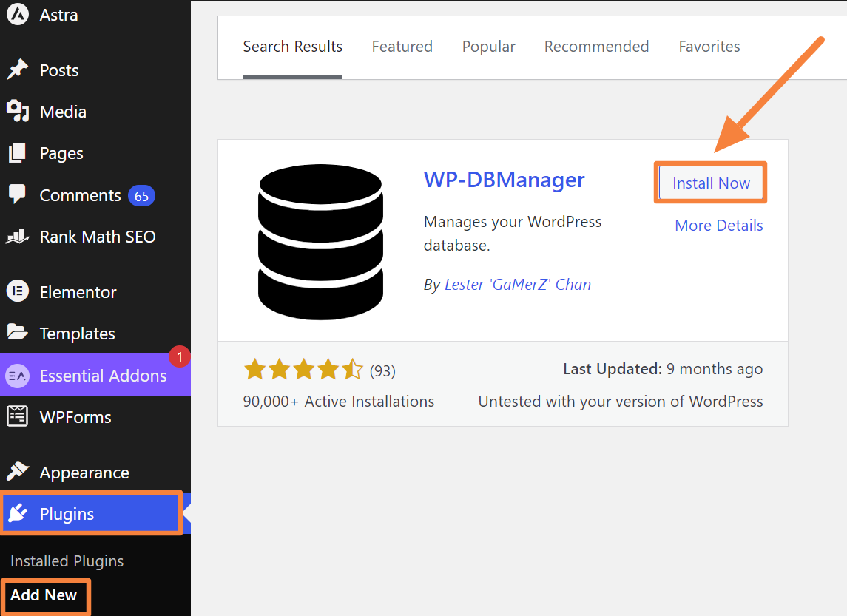847x616 pixels.
Task: Click the Essential Addons icon
Action: 17,375
